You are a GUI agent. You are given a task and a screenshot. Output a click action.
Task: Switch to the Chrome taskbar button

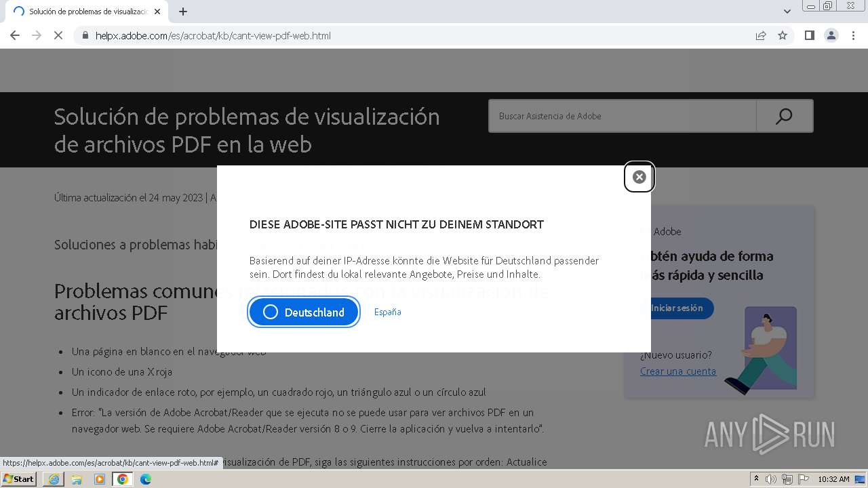point(122,479)
